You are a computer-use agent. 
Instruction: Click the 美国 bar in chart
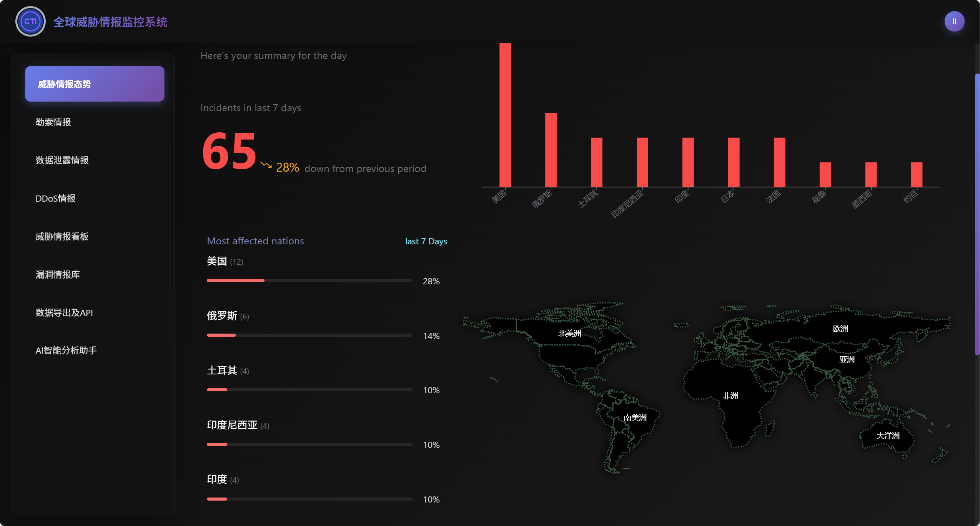click(505, 115)
